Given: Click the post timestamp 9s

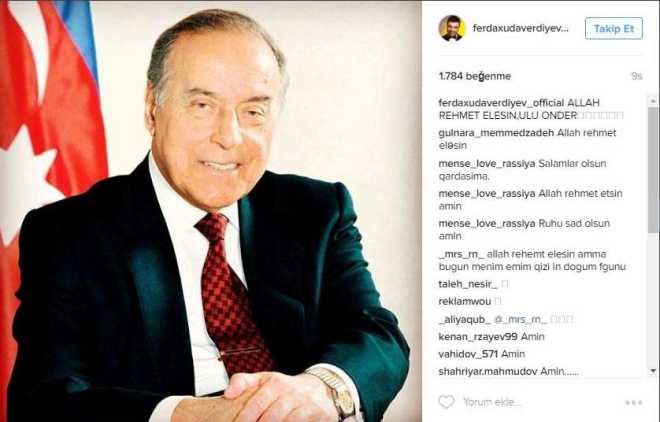Looking at the screenshot, I should coord(636,76).
